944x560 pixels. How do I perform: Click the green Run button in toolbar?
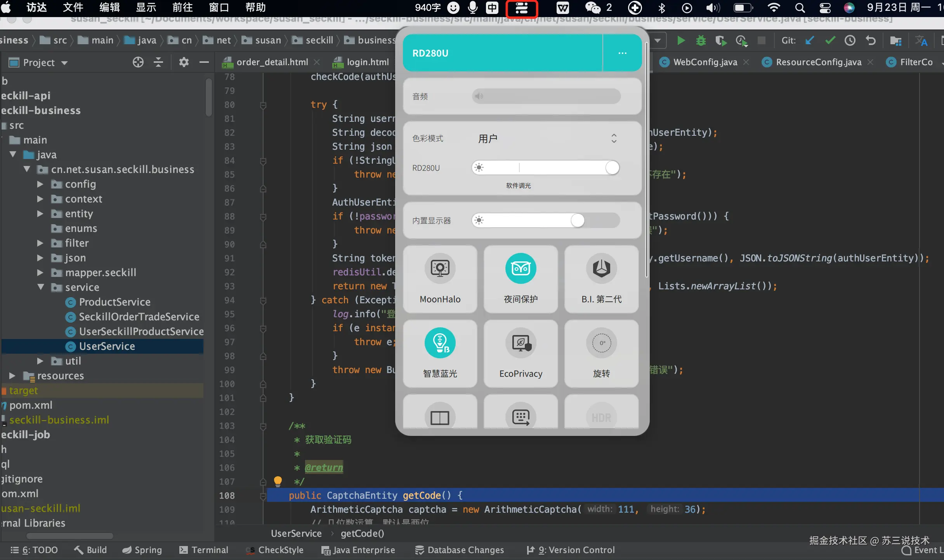(x=681, y=40)
